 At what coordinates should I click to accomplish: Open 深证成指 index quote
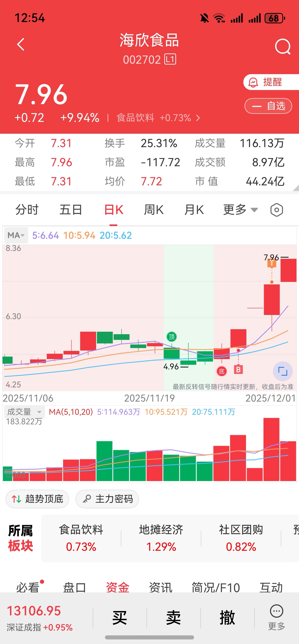point(40,618)
